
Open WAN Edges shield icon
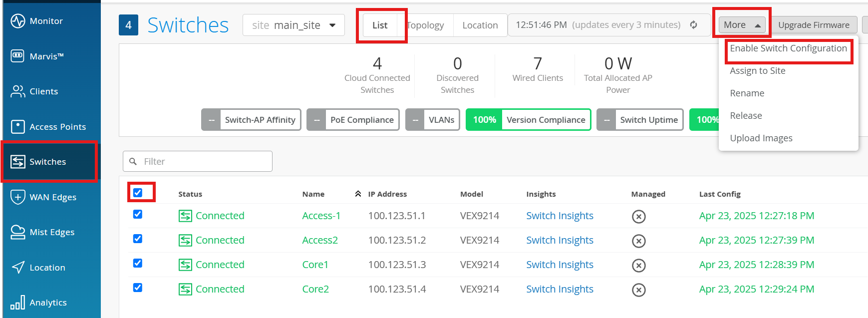pos(18,197)
